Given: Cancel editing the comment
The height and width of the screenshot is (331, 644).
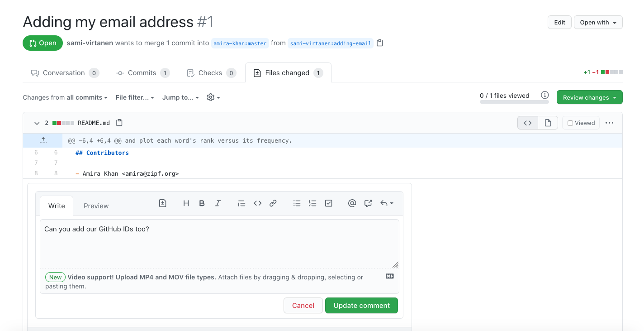Looking at the screenshot, I should pyautogui.click(x=303, y=306).
